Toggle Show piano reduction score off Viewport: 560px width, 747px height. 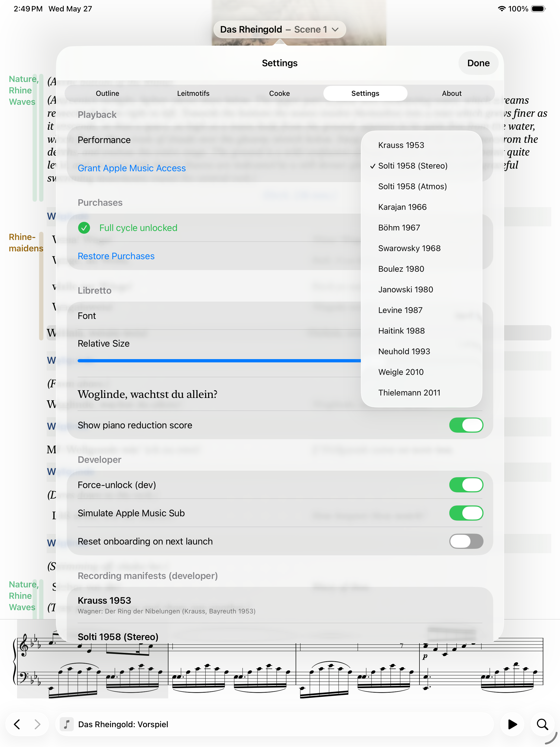[466, 425]
